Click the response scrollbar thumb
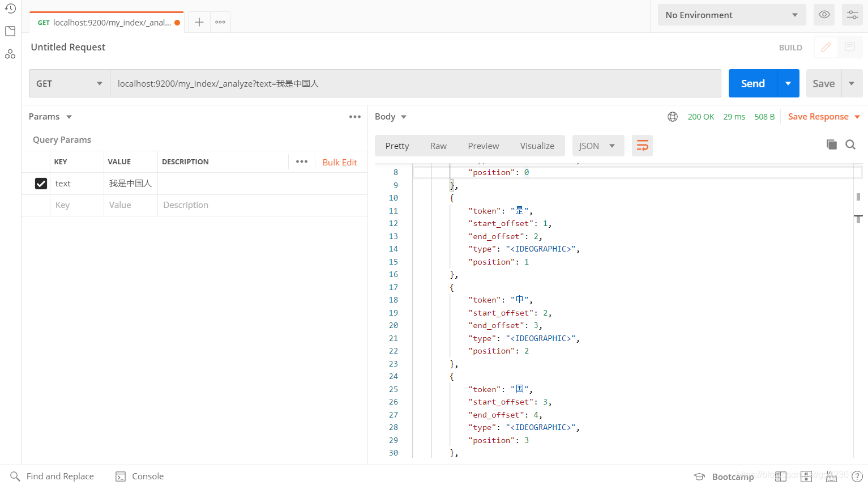868x485 pixels. [x=858, y=197]
